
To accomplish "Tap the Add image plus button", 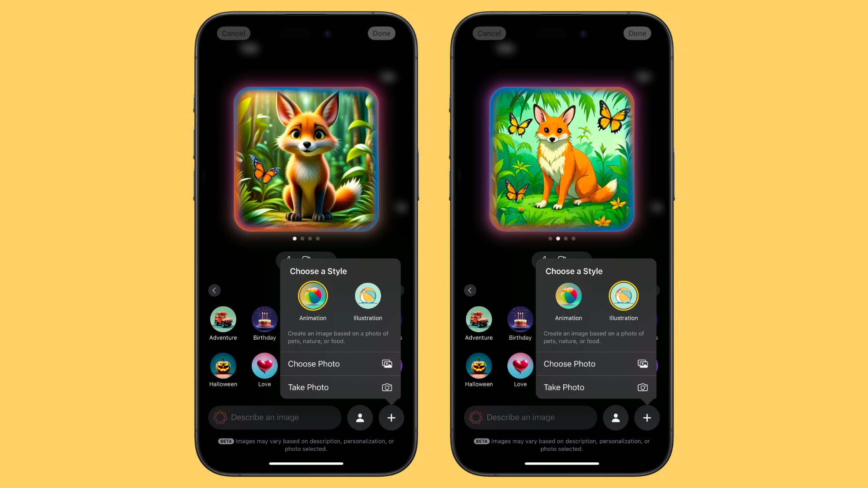I will tap(391, 417).
